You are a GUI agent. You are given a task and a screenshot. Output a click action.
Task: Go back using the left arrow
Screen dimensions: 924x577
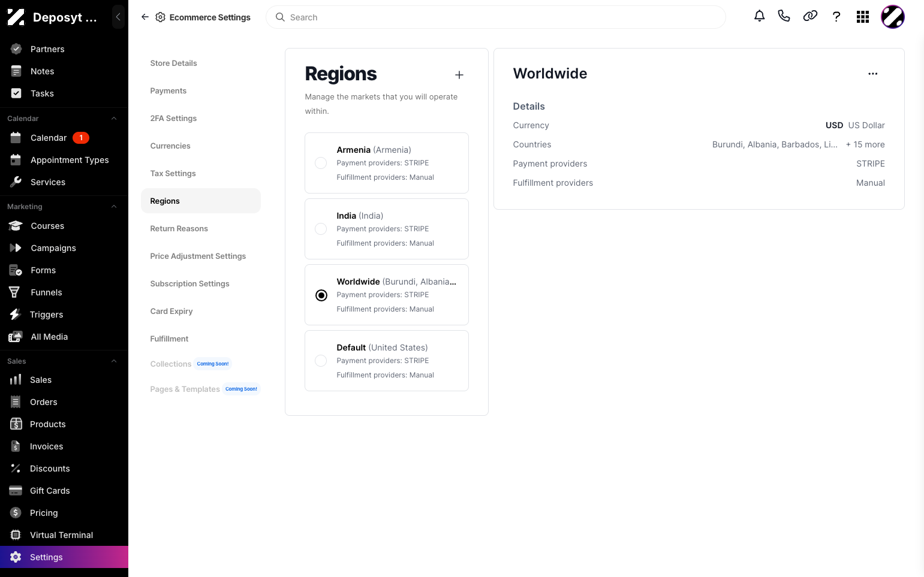point(145,17)
